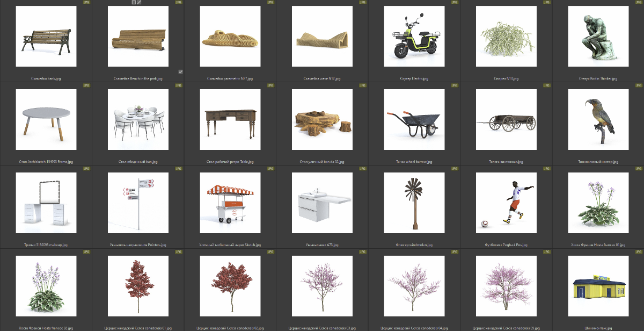Image resolution: width=644 pixels, height=331 pixels.
Task: Select the yellow-green Electro scooter thumbnail
Action: coord(414,37)
